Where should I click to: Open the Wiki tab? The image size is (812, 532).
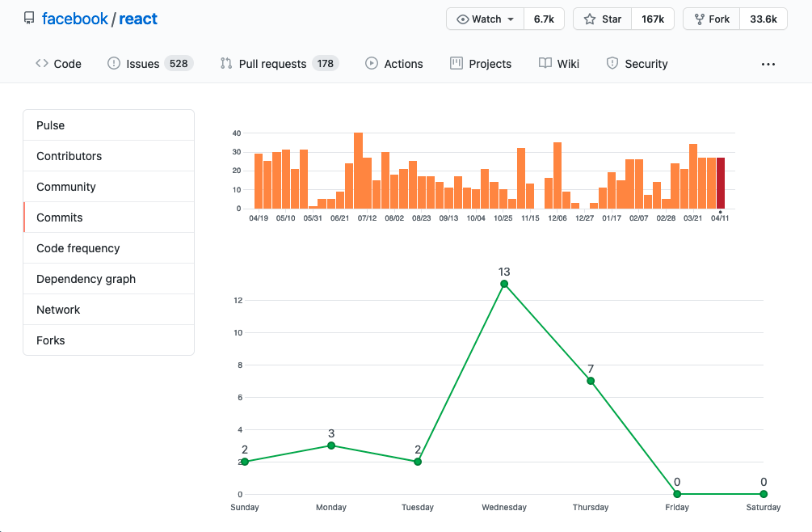[559, 64]
